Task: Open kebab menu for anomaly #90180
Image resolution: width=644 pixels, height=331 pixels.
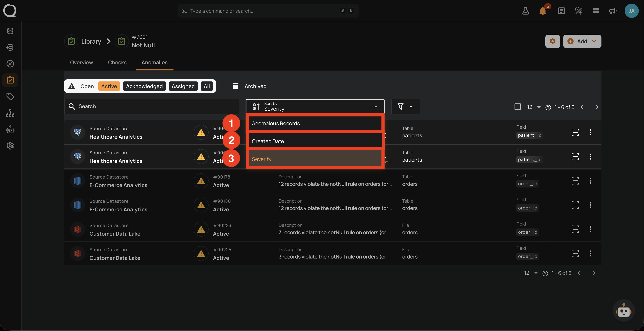Action: tap(590, 205)
